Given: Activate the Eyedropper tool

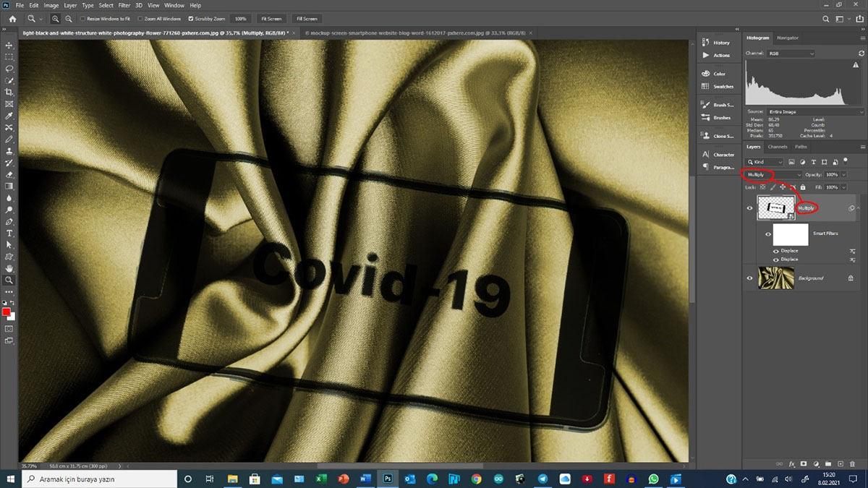Looking at the screenshot, I should coord(9,116).
